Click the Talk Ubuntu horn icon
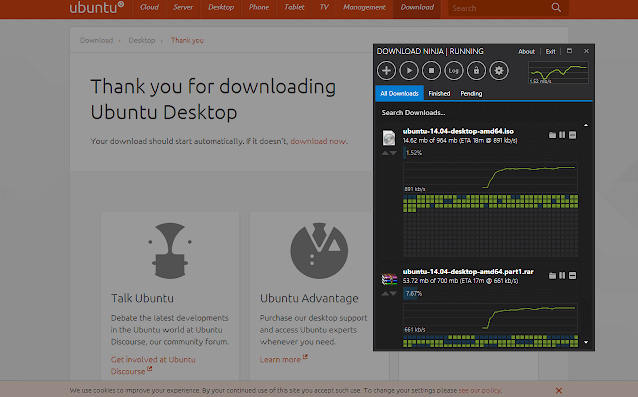Image resolution: width=638 pixels, height=397 pixels. pos(170,250)
